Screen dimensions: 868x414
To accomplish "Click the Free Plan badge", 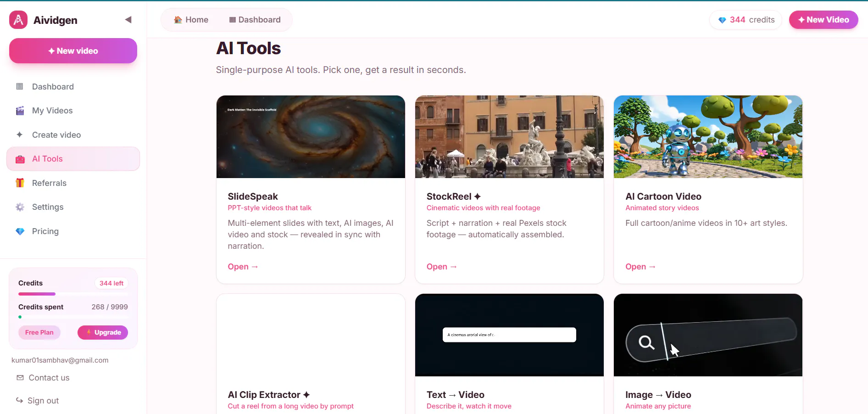I will click(x=39, y=332).
